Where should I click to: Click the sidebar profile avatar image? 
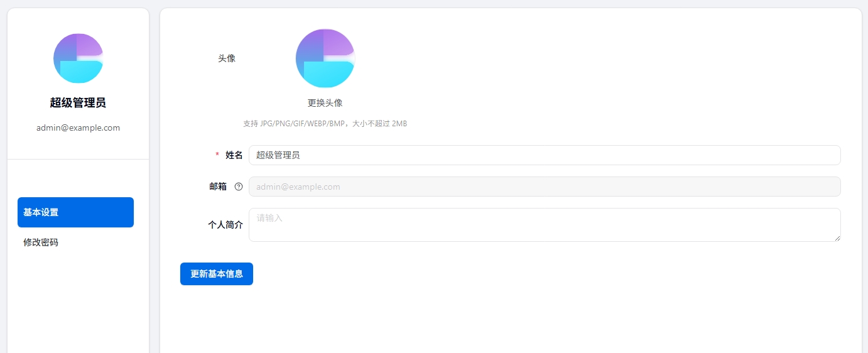pos(78,58)
